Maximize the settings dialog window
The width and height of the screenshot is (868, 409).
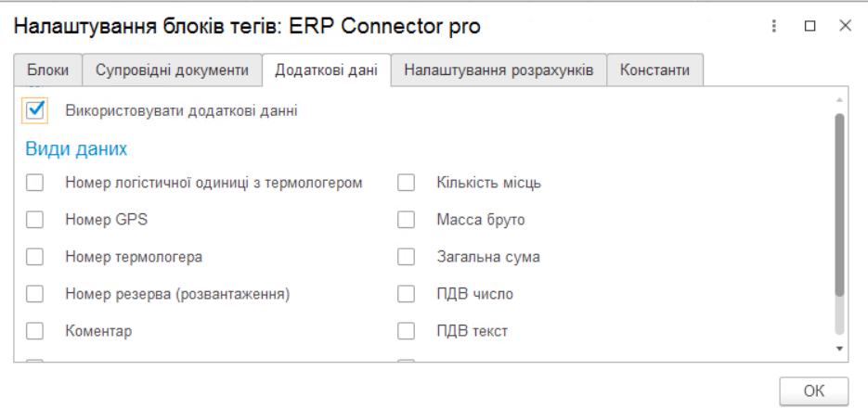pos(810,27)
